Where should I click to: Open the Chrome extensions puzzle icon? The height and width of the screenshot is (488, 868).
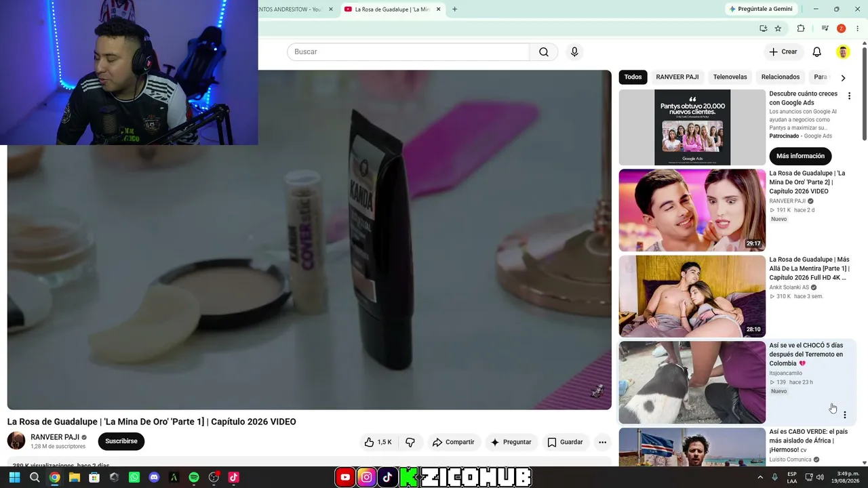coord(801,28)
